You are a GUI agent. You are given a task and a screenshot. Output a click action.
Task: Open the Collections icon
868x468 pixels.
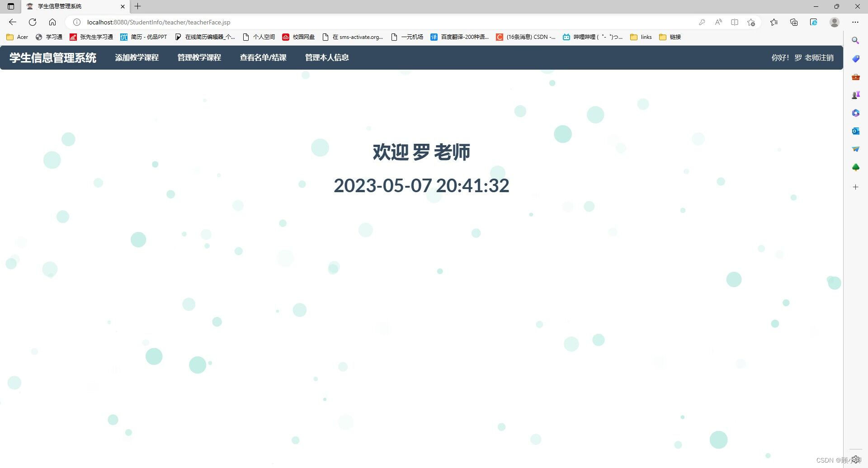click(x=794, y=22)
